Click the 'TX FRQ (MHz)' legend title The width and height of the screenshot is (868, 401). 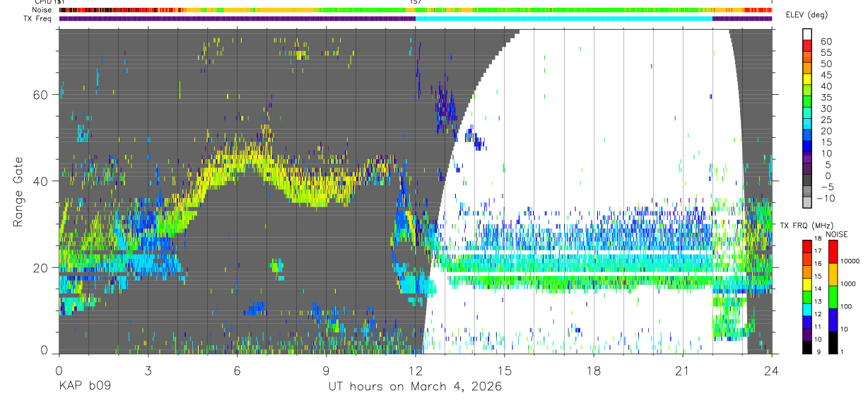coord(807,226)
